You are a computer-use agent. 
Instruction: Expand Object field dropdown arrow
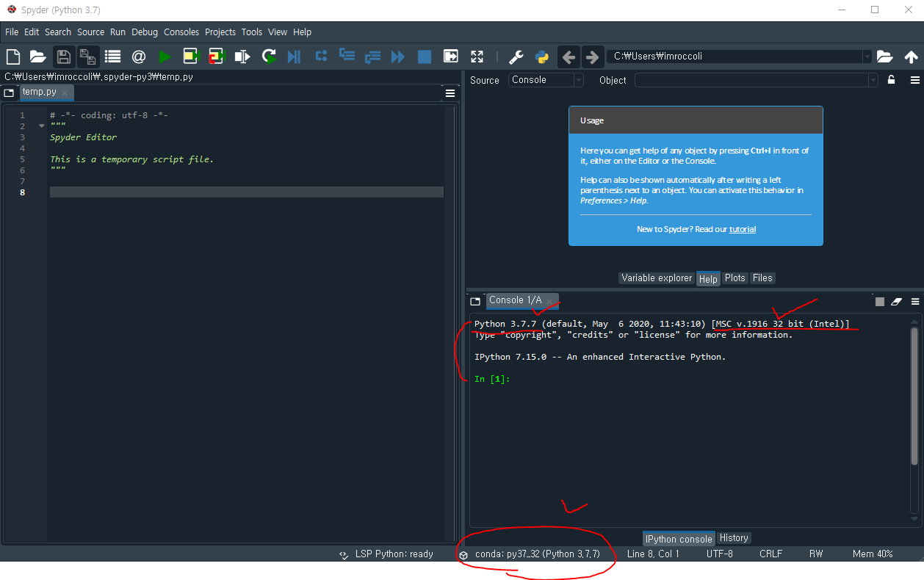coord(873,80)
